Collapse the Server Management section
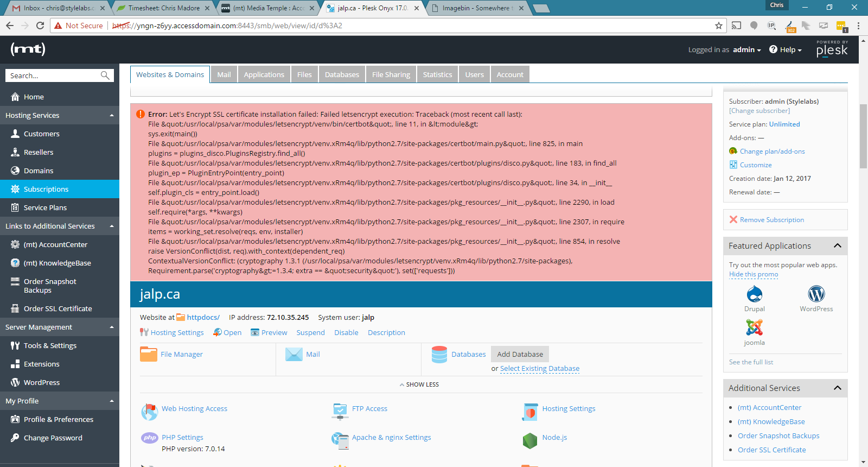Image resolution: width=868 pixels, height=467 pixels. 112,327
